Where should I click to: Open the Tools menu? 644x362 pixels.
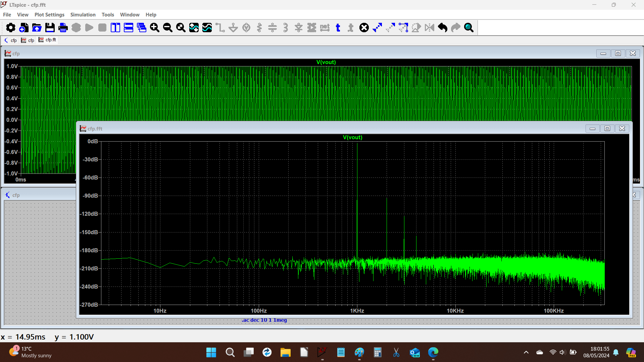point(108,15)
